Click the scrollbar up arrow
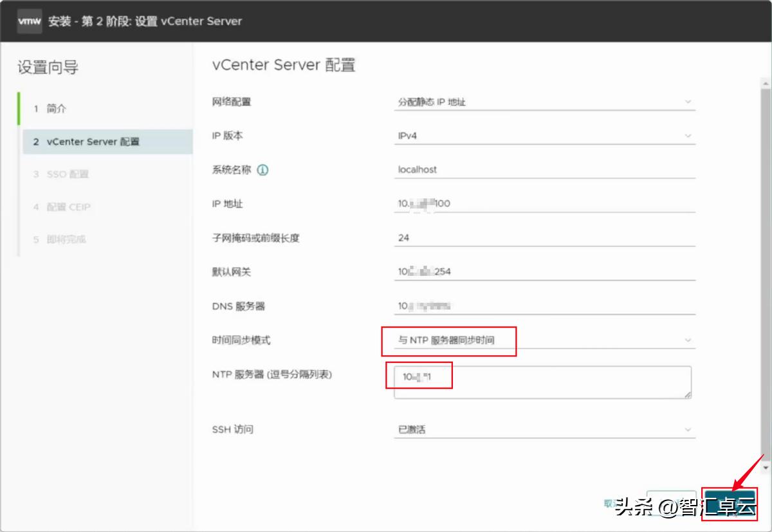Screen dimensions: 772x532 click(765, 84)
